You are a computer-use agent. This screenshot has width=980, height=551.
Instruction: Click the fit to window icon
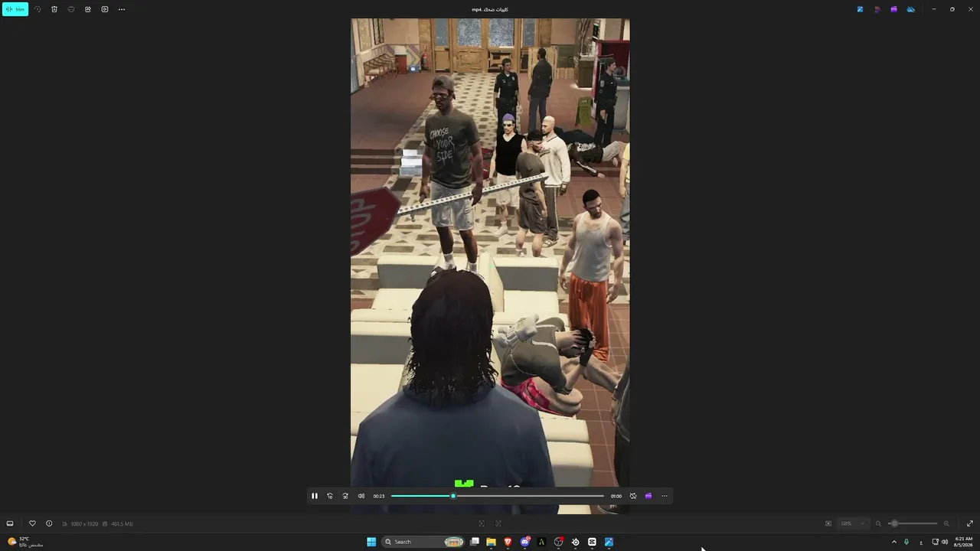pos(828,523)
